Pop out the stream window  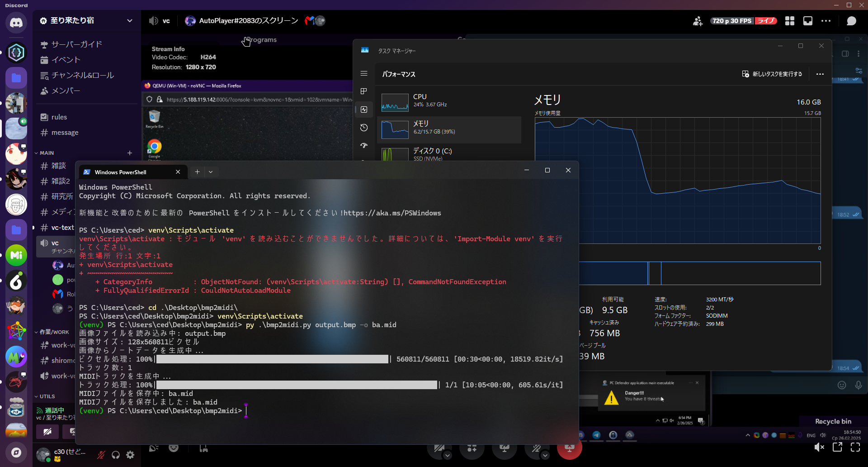(x=837, y=447)
